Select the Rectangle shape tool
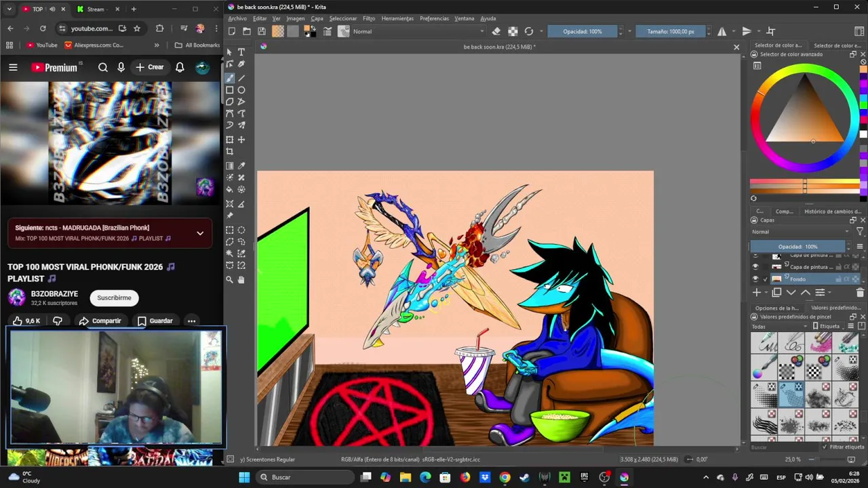This screenshot has width=868, height=488. click(230, 90)
